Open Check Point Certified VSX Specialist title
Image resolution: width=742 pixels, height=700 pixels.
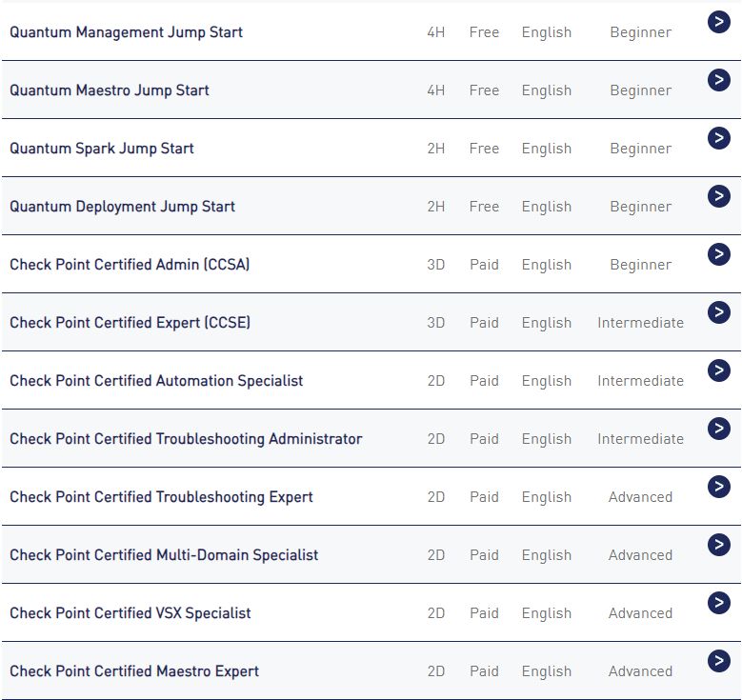[x=130, y=613]
